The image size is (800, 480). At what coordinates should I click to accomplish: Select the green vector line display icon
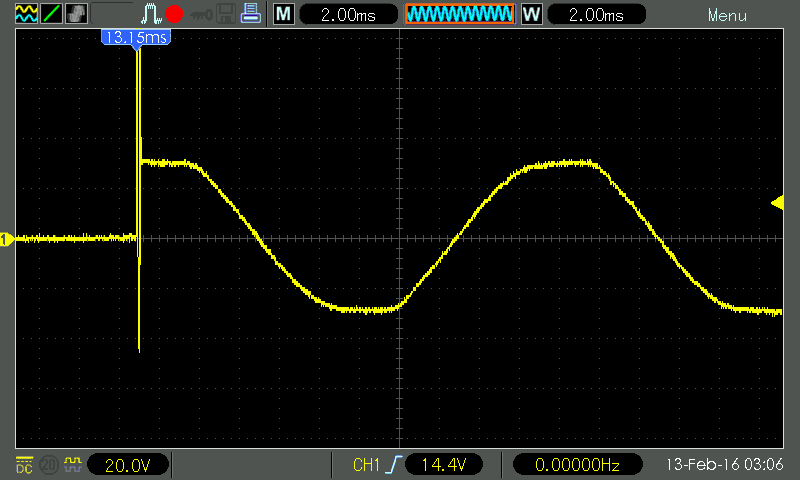click(51, 14)
